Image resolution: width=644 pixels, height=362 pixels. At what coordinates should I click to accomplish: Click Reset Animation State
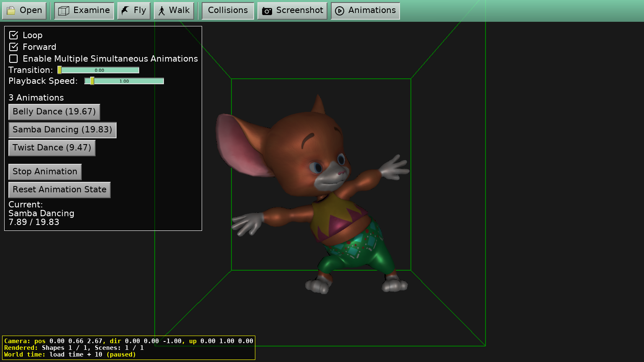(x=60, y=190)
